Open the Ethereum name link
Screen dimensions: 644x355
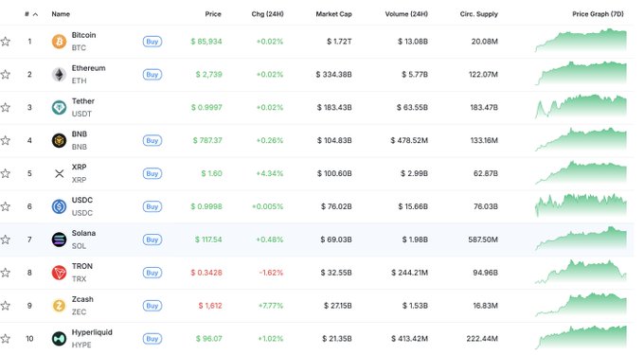tap(89, 68)
